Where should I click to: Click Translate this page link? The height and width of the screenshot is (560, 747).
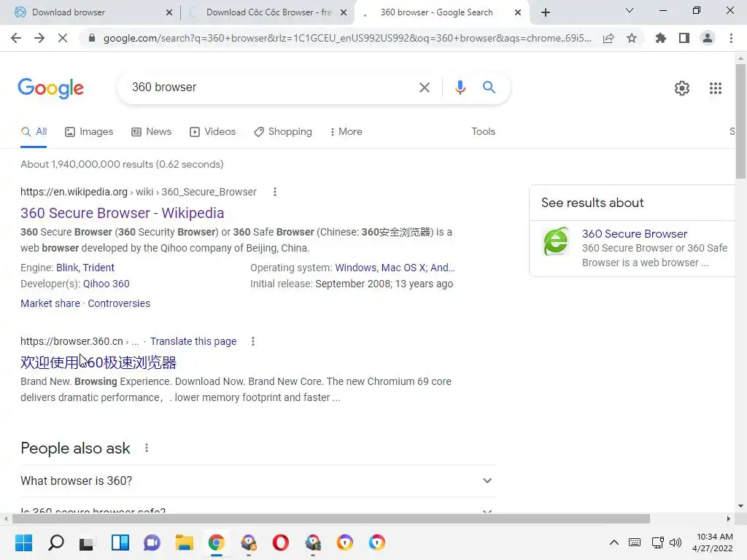point(193,341)
